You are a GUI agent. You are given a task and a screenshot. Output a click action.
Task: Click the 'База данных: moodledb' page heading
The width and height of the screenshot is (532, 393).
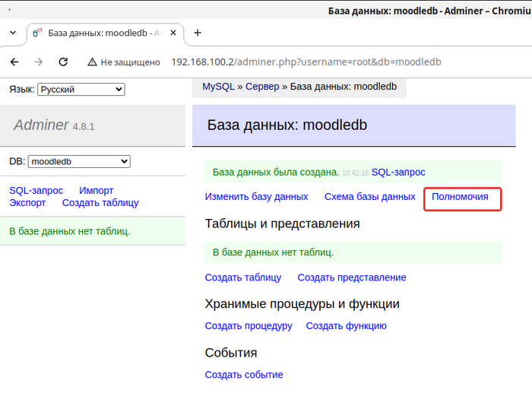pos(287,125)
